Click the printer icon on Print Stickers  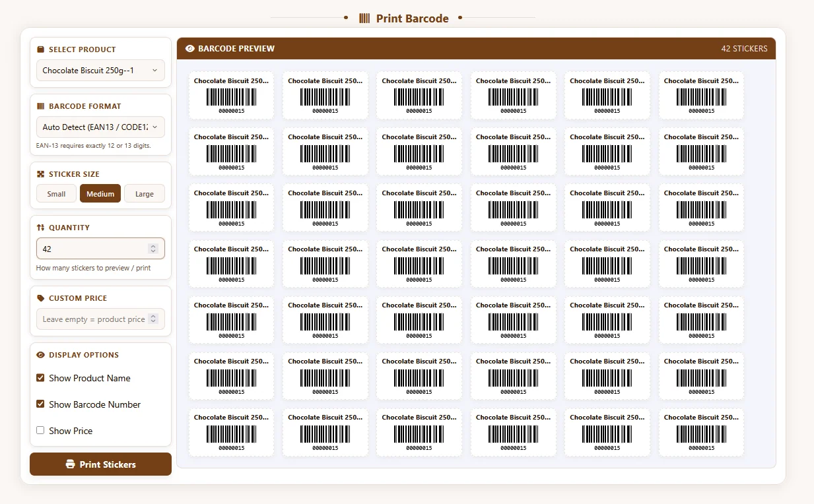[71, 464]
